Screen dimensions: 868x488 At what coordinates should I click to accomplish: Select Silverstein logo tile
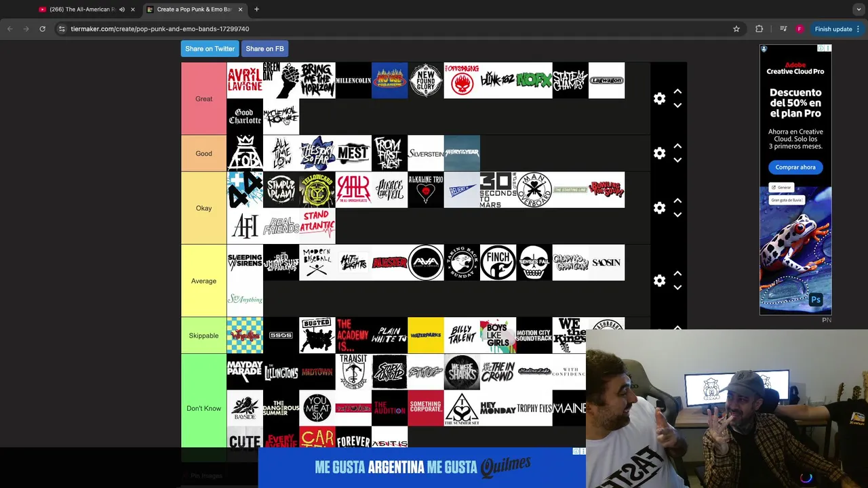tap(426, 153)
